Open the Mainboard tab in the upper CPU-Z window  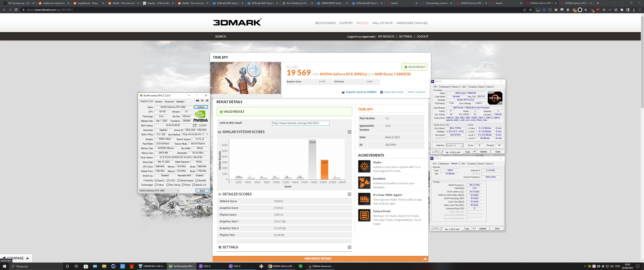445,87
